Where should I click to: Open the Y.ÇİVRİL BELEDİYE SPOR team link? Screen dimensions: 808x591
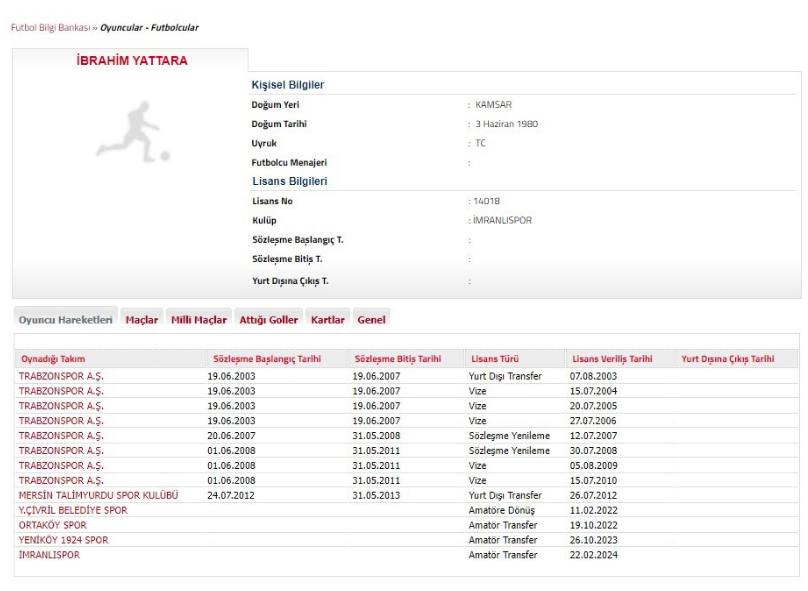(x=73, y=511)
